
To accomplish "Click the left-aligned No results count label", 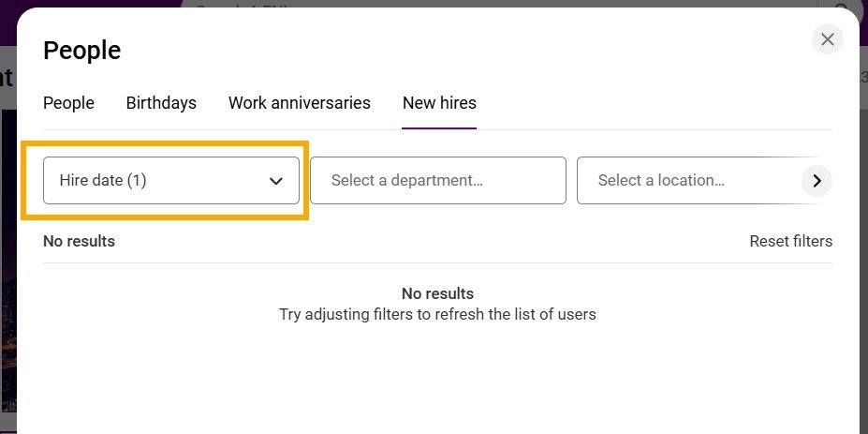I will (x=79, y=241).
